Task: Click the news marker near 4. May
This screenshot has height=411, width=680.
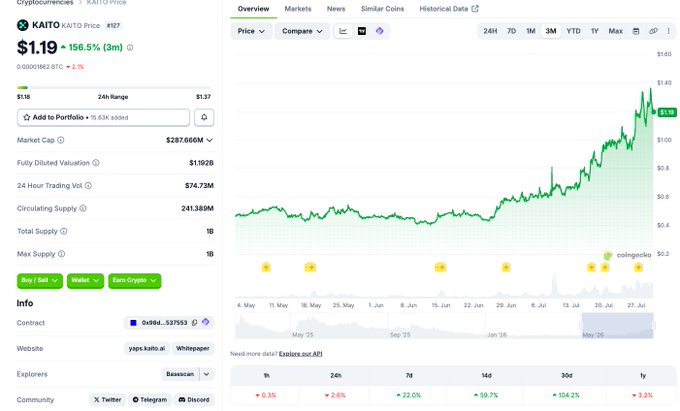Action: click(x=266, y=267)
